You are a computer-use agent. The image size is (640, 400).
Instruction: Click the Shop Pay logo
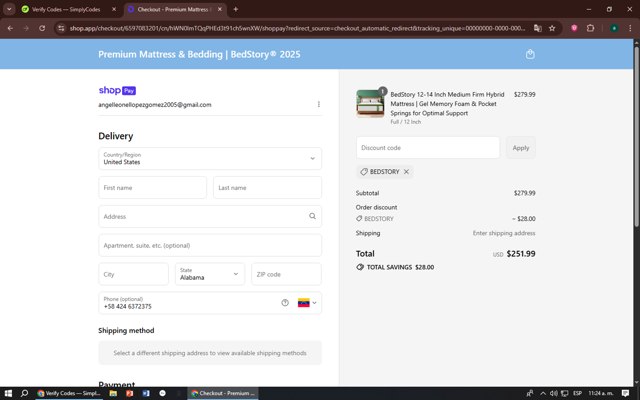[x=117, y=90]
